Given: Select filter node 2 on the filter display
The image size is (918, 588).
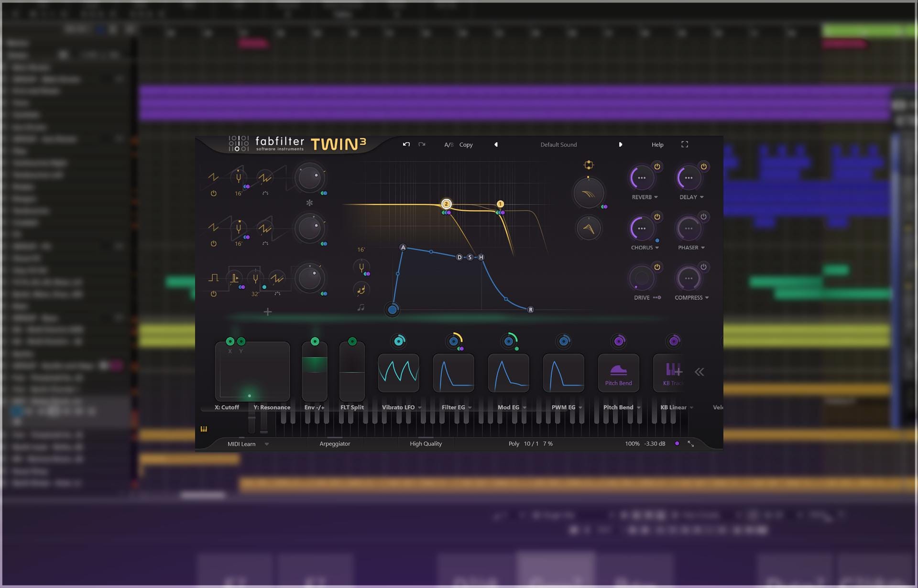Looking at the screenshot, I should (446, 204).
